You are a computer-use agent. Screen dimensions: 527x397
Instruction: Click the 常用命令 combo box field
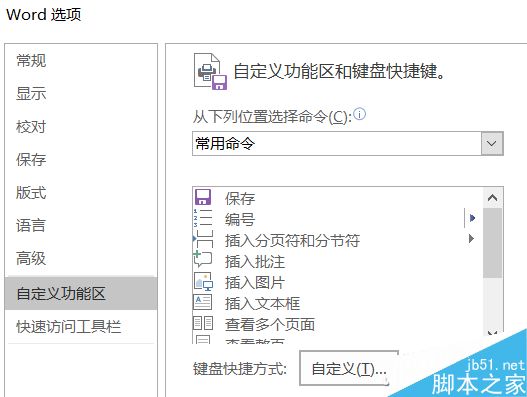(348, 144)
